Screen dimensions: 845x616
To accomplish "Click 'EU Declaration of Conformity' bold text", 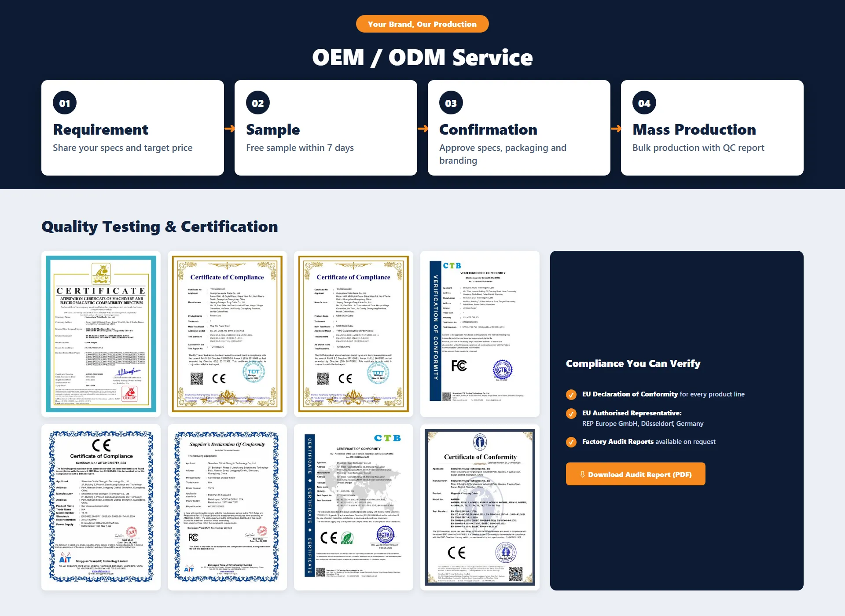I will point(630,394).
